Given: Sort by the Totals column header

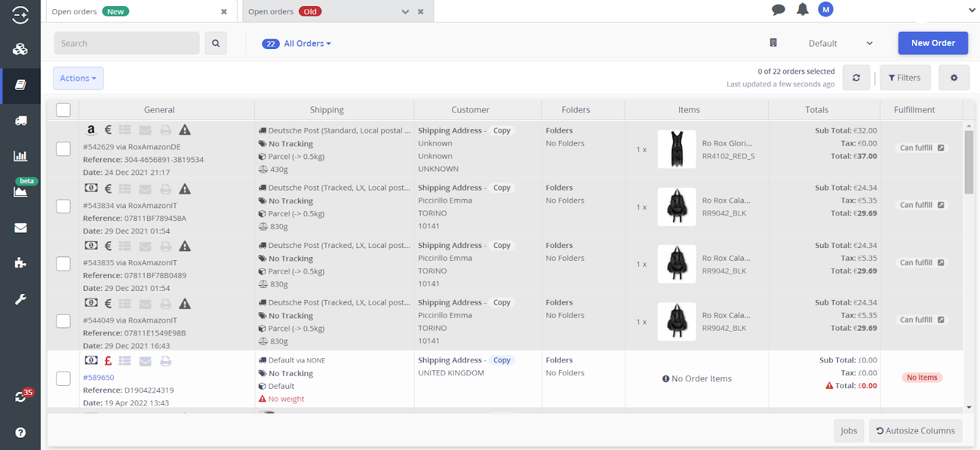Looking at the screenshot, I should tap(816, 110).
